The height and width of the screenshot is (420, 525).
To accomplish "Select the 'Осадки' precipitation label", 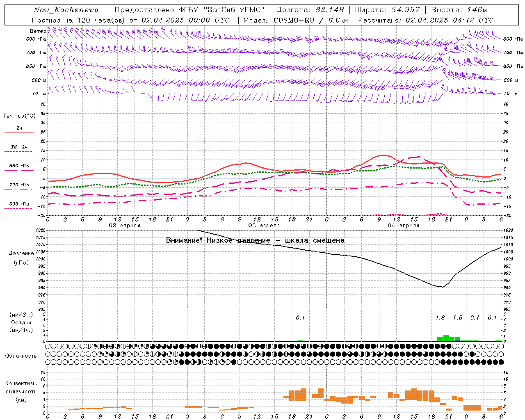I will pos(21,322).
